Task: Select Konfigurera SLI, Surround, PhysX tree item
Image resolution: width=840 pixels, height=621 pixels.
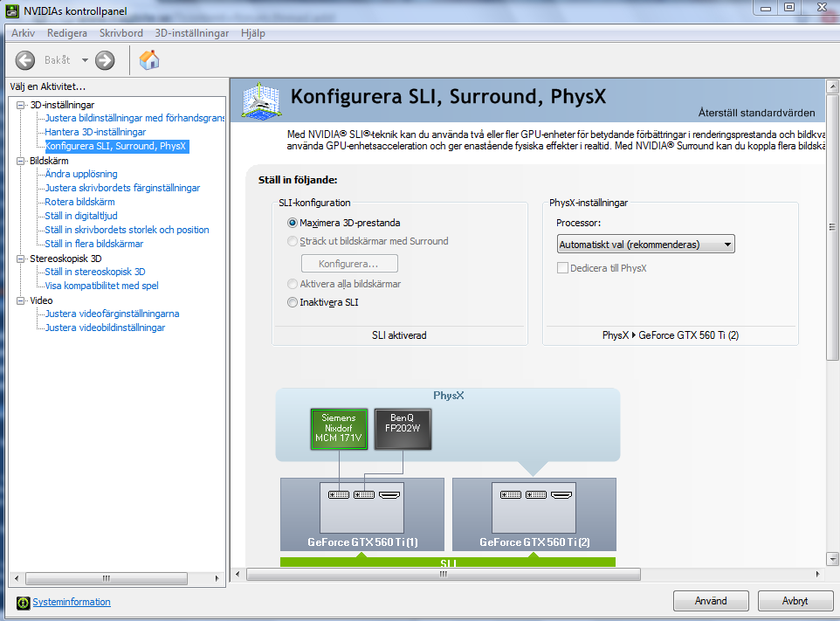Action: [x=116, y=146]
